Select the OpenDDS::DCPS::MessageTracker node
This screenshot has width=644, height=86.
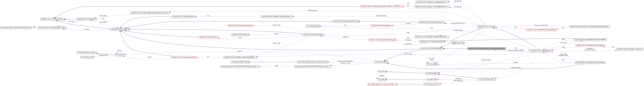pos(382,26)
